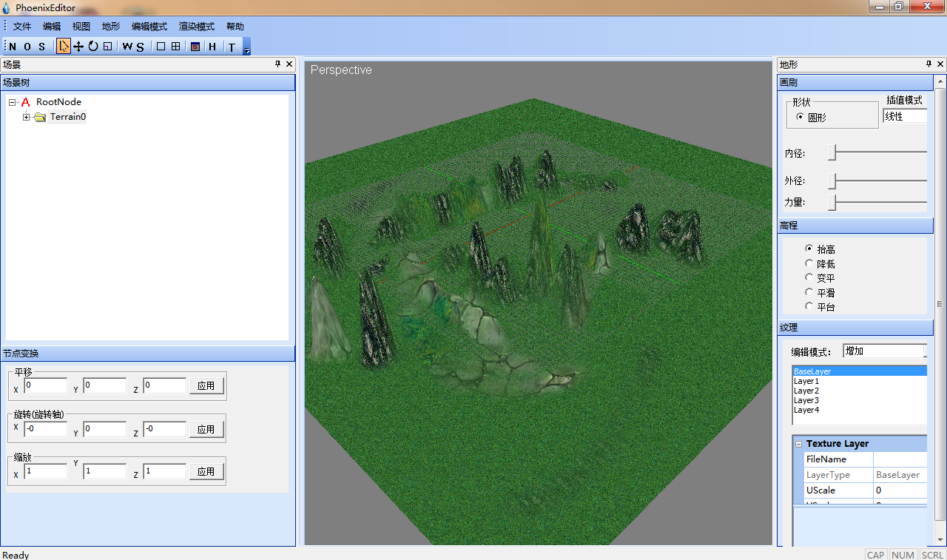Select Layer3 in texture list
This screenshot has height=560, width=947.
pos(860,400)
